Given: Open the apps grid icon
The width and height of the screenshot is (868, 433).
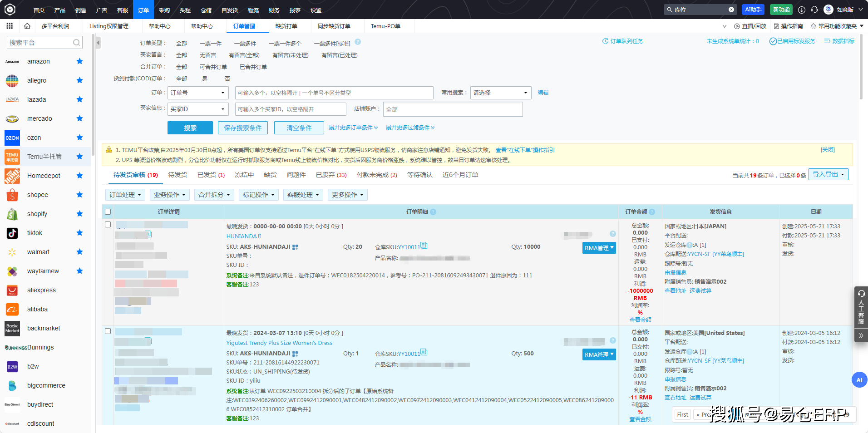Looking at the screenshot, I should pyautogui.click(x=10, y=26).
